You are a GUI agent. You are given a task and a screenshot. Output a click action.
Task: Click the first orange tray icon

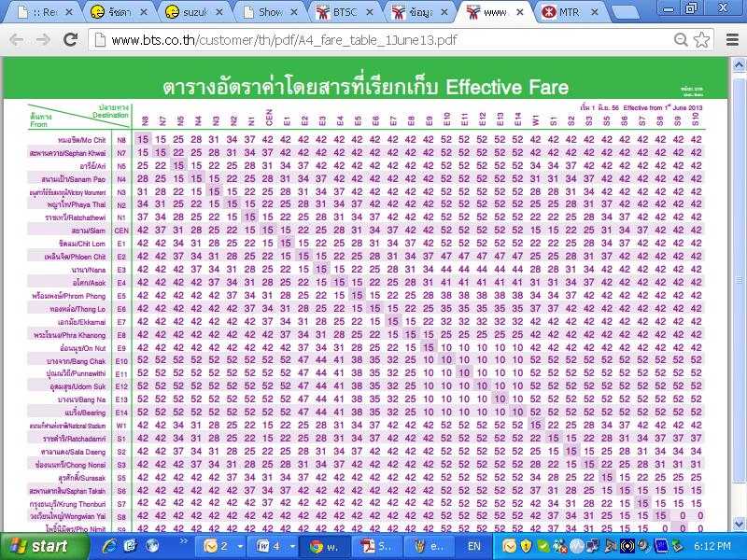[508, 546]
